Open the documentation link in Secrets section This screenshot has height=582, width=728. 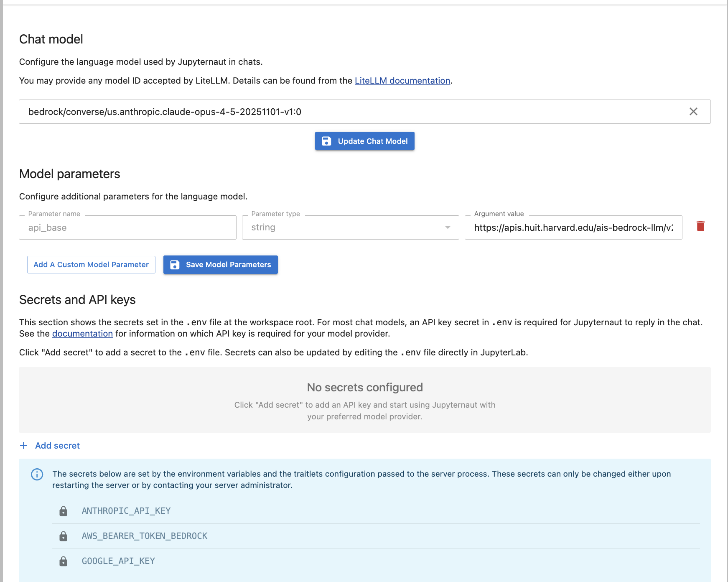click(82, 333)
